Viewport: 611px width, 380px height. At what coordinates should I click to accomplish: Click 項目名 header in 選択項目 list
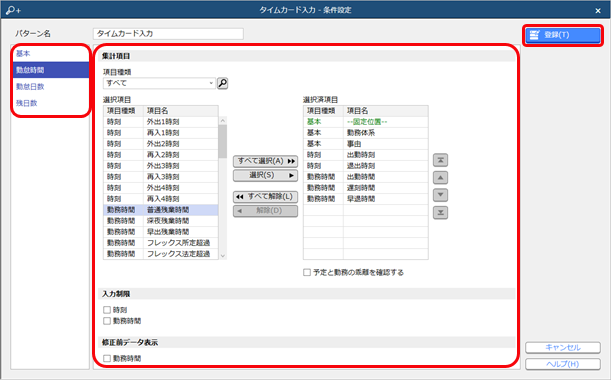pos(181,111)
